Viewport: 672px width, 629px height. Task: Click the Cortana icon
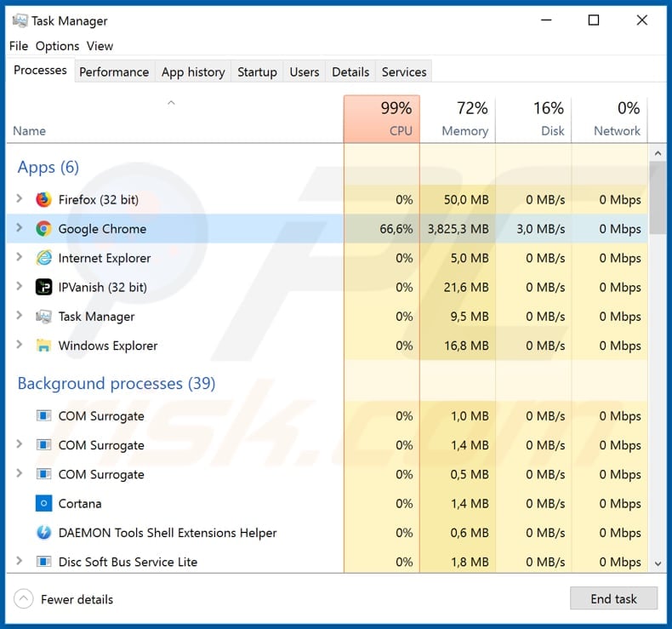(x=43, y=503)
